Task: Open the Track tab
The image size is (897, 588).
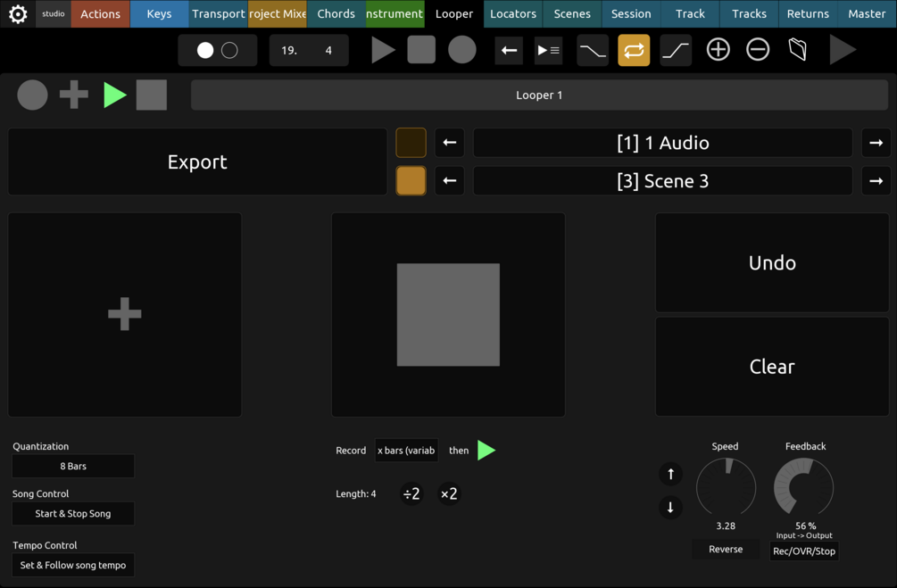Action: 690,13
